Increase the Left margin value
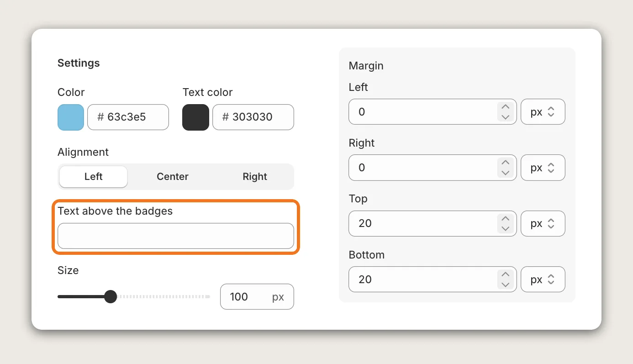633x364 pixels. [x=505, y=107]
